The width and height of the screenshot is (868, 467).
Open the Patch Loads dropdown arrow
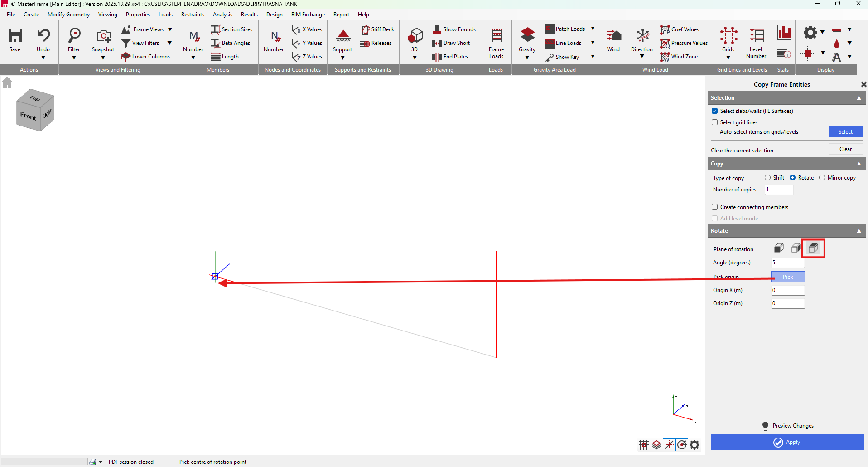[x=593, y=29]
